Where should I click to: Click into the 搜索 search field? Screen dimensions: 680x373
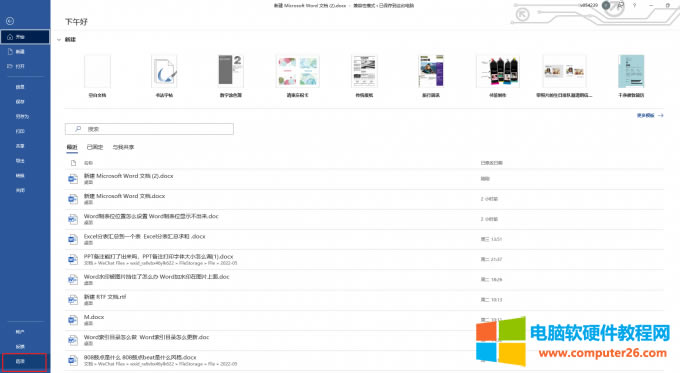149,129
